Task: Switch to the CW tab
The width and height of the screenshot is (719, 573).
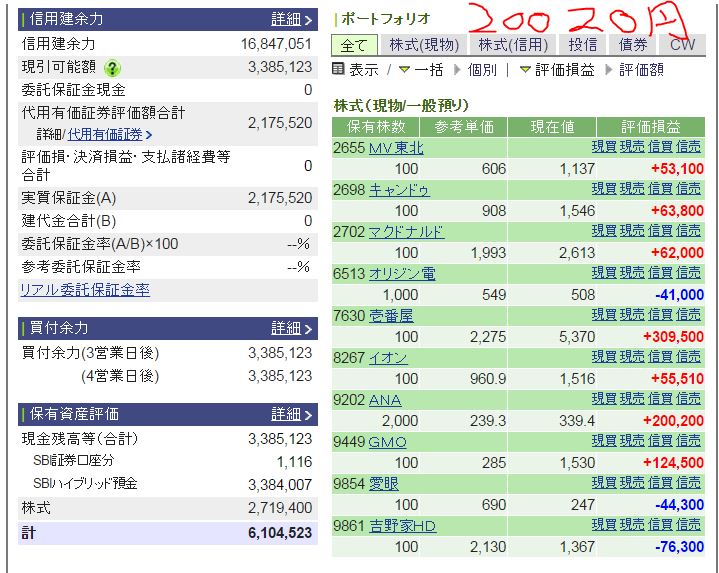Action: 682,45
